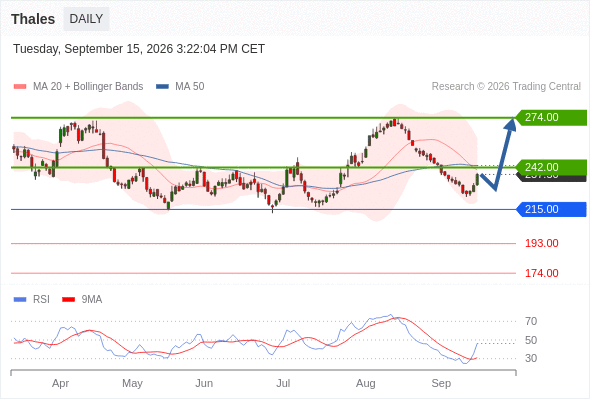Click the Thales chart title
The height and width of the screenshot is (400, 590).
click(x=33, y=19)
